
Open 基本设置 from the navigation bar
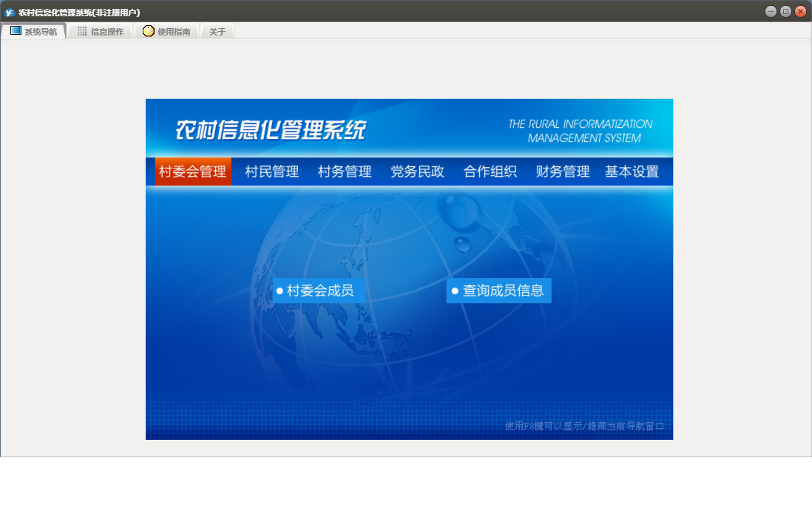632,171
